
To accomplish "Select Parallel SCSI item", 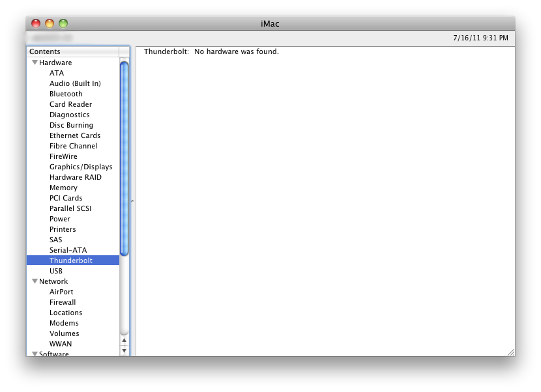I will (x=70, y=208).
